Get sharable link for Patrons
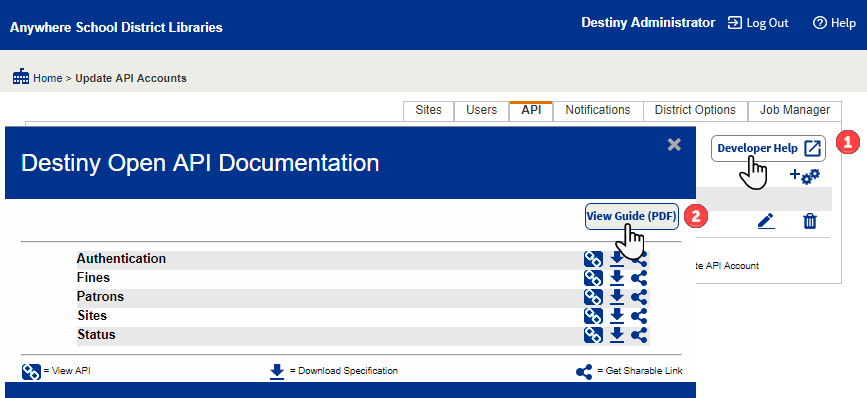This screenshot has width=867, height=398. tap(639, 297)
